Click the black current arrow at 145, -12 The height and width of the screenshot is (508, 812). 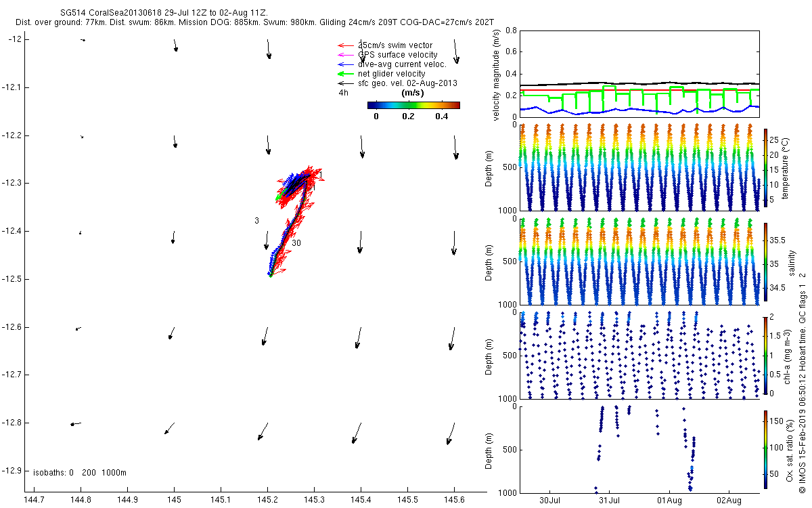[175, 45]
